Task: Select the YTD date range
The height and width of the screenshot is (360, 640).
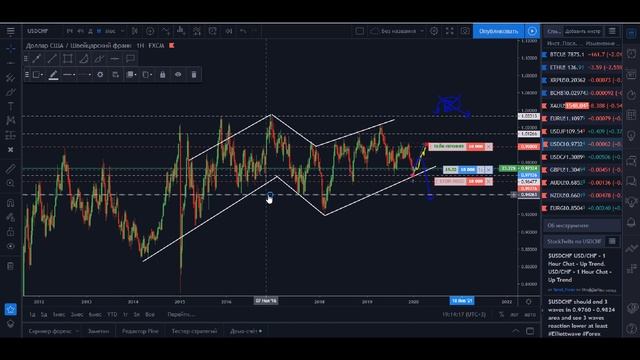Action: click(112, 315)
